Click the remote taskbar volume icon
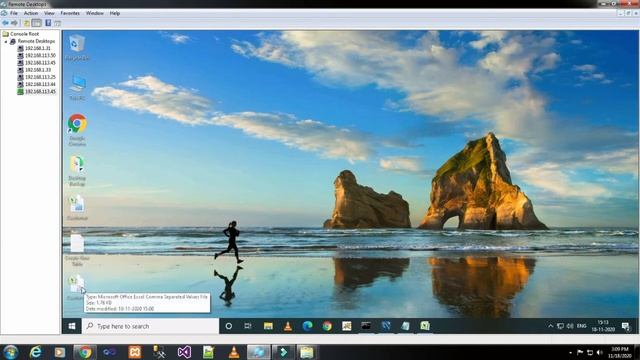Screen dimensions: 640x360 click(x=570, y=326)
